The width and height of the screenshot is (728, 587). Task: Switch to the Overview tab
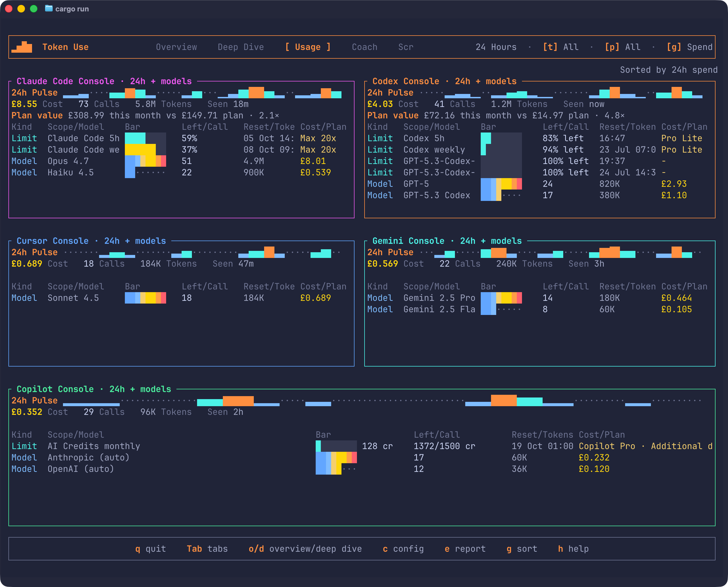[176, 47]
